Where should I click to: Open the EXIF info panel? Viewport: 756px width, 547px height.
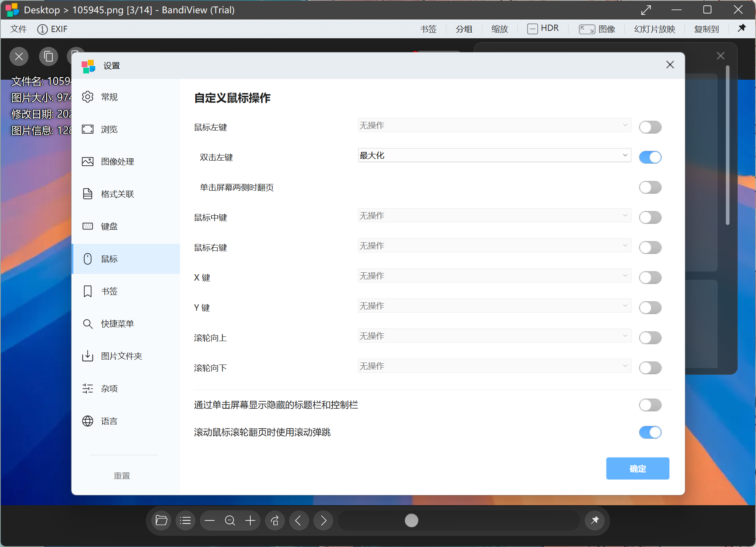[52, 29]
